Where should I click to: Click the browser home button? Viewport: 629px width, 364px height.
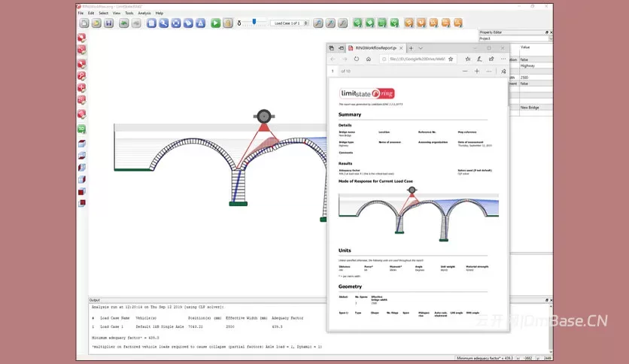coord(368,59)
